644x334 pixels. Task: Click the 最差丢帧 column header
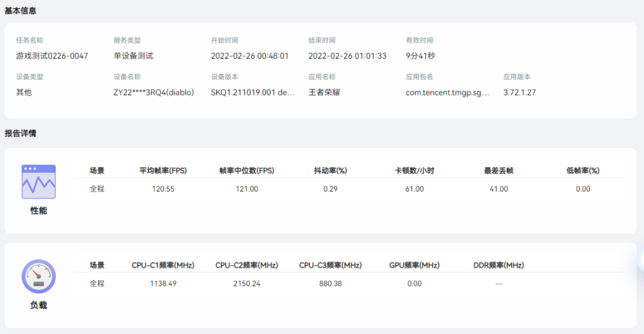click(499, 171)
